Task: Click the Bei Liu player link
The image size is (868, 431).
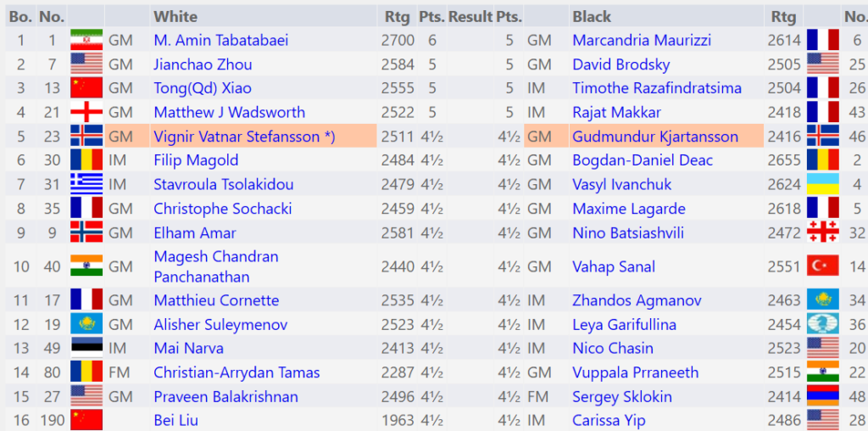Action: point(177,420)
